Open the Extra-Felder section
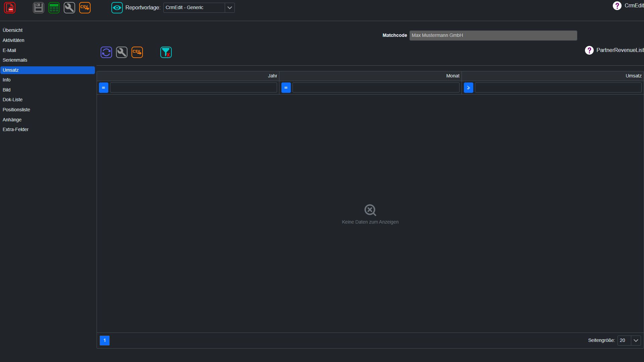 click(48, 129)
